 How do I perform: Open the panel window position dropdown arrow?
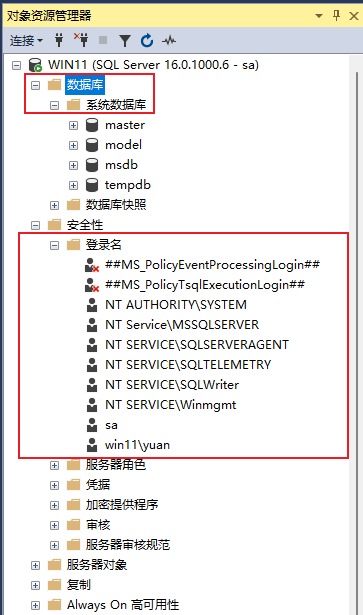pyautogui.click(x=319, y=16)
